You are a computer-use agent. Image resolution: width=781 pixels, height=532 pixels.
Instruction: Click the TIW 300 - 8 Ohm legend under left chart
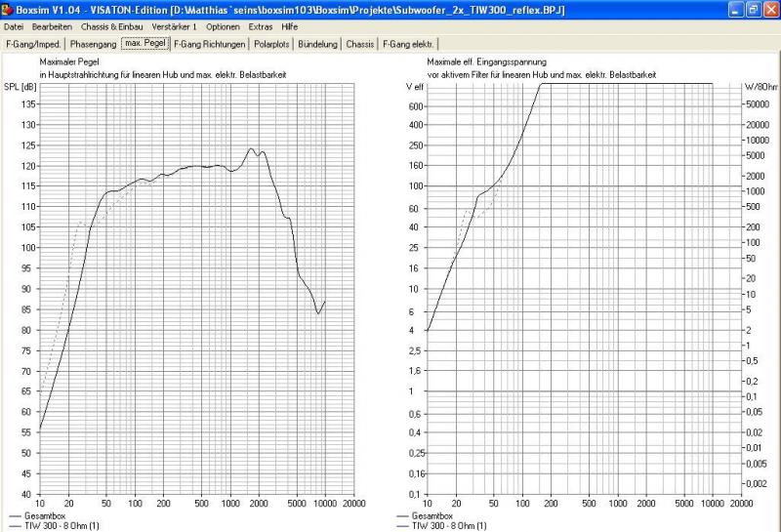pyautogui.click(x=54, y=525)
